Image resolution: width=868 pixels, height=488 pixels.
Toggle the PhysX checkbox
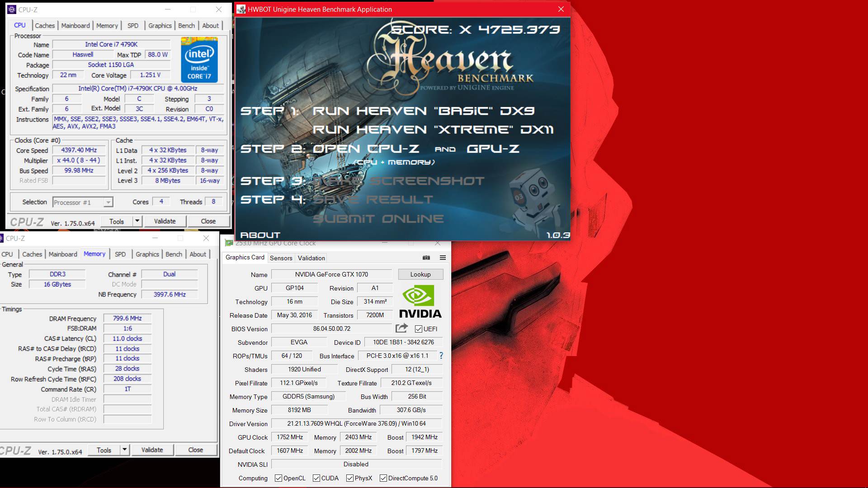[350, 478]
